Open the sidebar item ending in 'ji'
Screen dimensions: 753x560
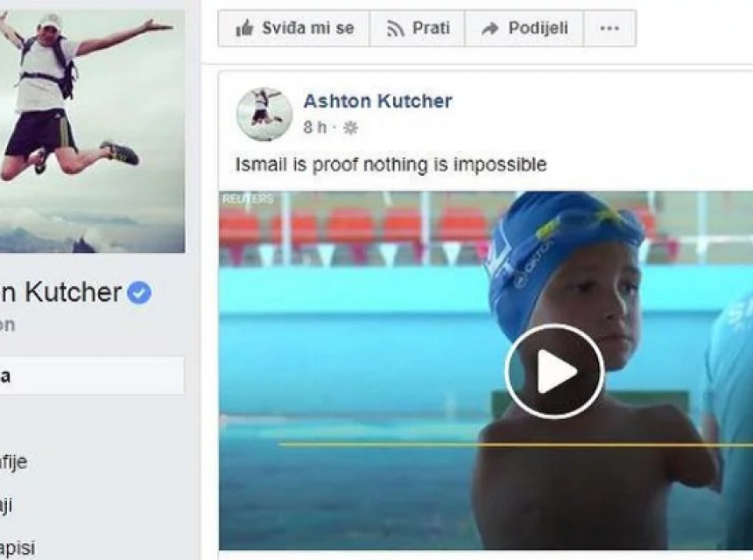6,505
